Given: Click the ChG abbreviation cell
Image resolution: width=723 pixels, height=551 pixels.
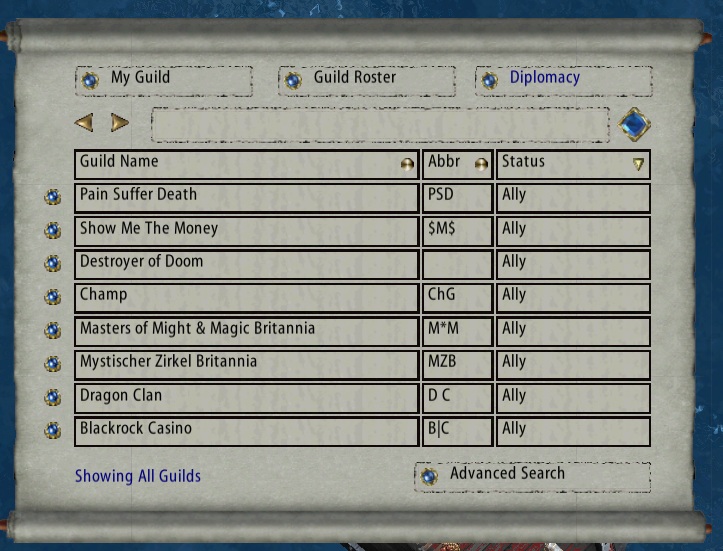Looking at the screenshot, I should click(457, 298).
